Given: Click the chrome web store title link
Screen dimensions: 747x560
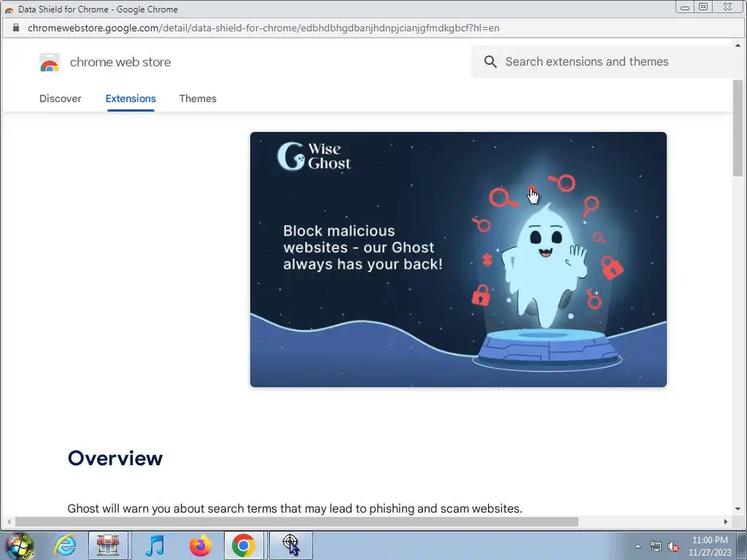Looking at the screenshot, I should (120, 62).
